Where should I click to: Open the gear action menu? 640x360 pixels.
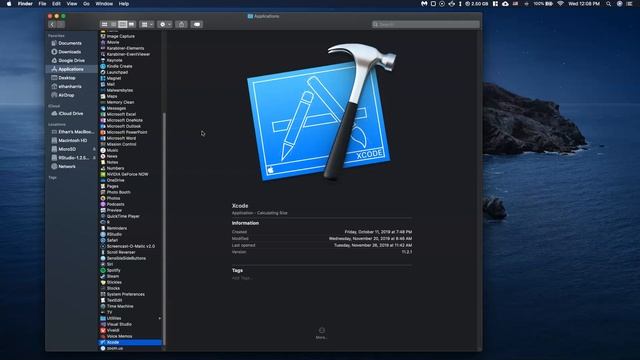[165, 24]
